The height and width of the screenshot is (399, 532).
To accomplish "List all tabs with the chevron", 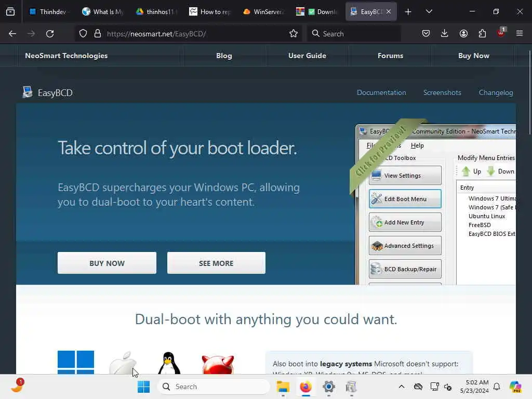I will 429,11.
